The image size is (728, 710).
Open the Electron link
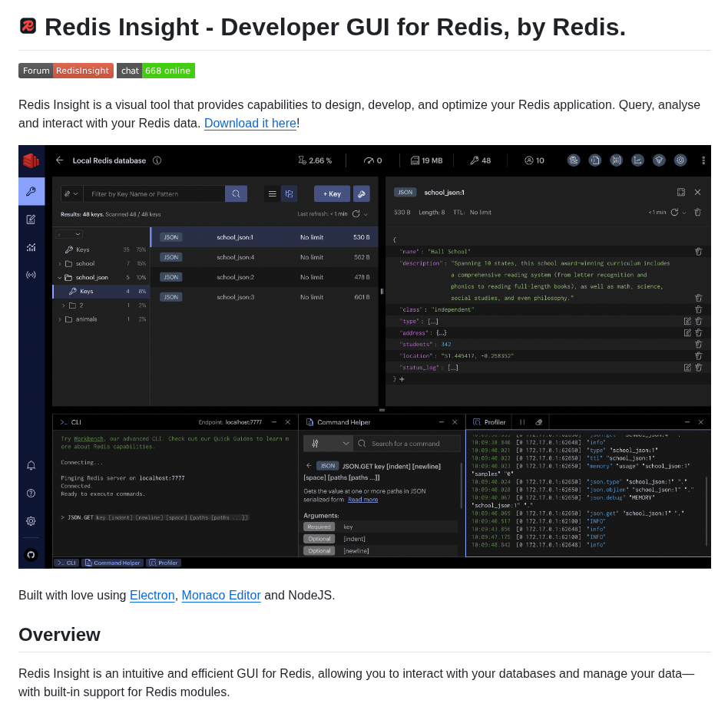pyautogui.click(x=152, y=596)
